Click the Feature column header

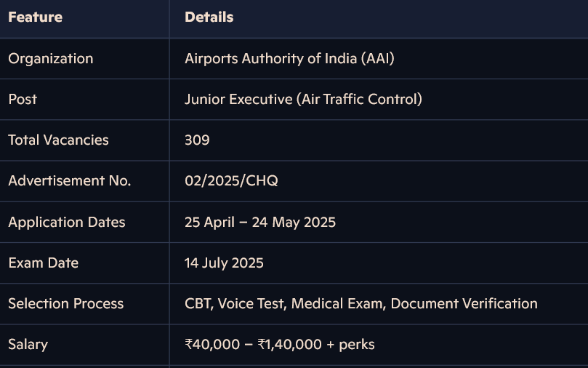(x=35, y=17)
